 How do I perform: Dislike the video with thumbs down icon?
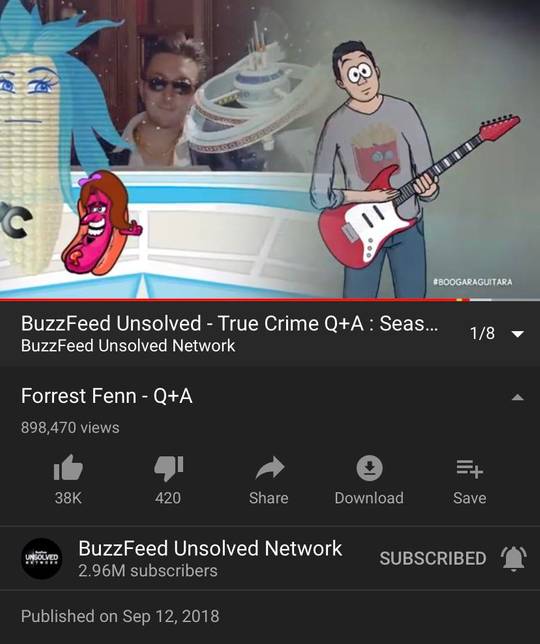tap(168, 468)
